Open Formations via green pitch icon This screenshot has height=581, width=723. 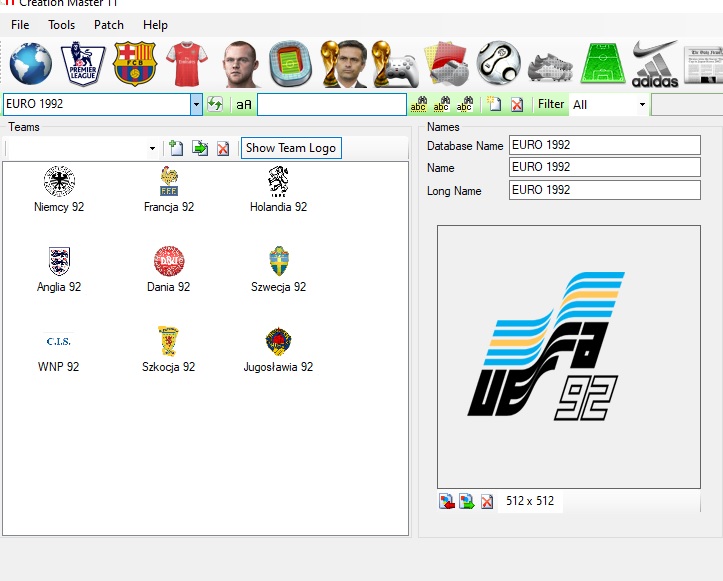603,64
